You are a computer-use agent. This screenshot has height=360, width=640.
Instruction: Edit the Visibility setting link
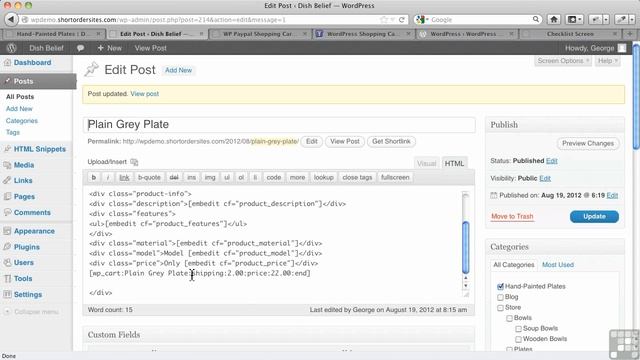545,178
